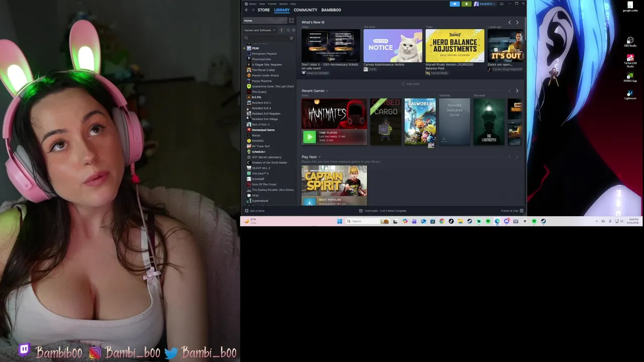The height and width of the screenshot is (362, 644).
Task: Open google codes desktop file
Action: coord(630,7)
